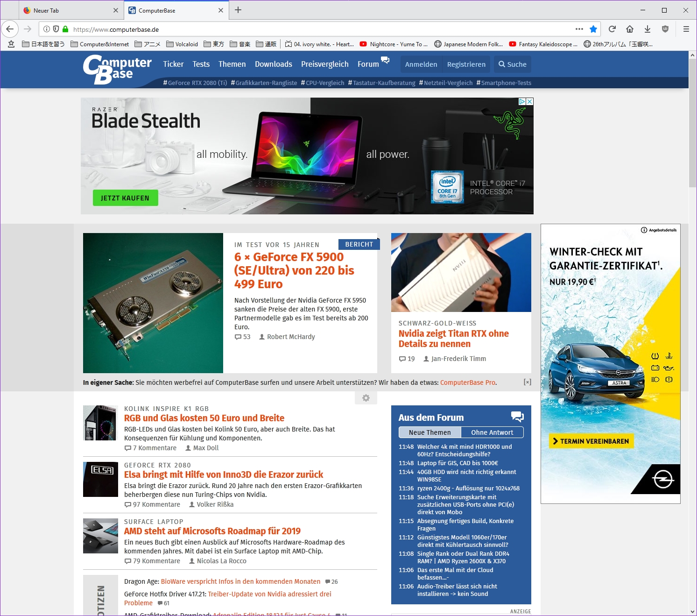Click the browser forward arrow

(28, 29)
